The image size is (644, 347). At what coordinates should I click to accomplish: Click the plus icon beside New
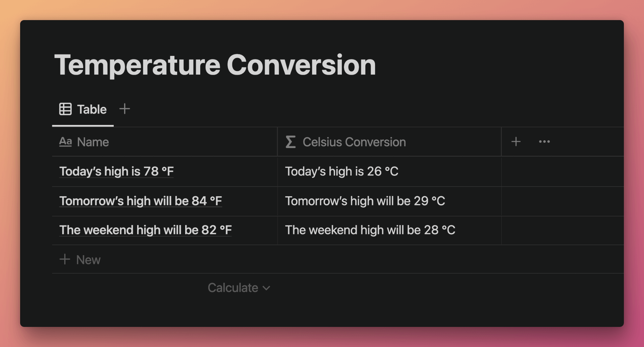point(65,259)
